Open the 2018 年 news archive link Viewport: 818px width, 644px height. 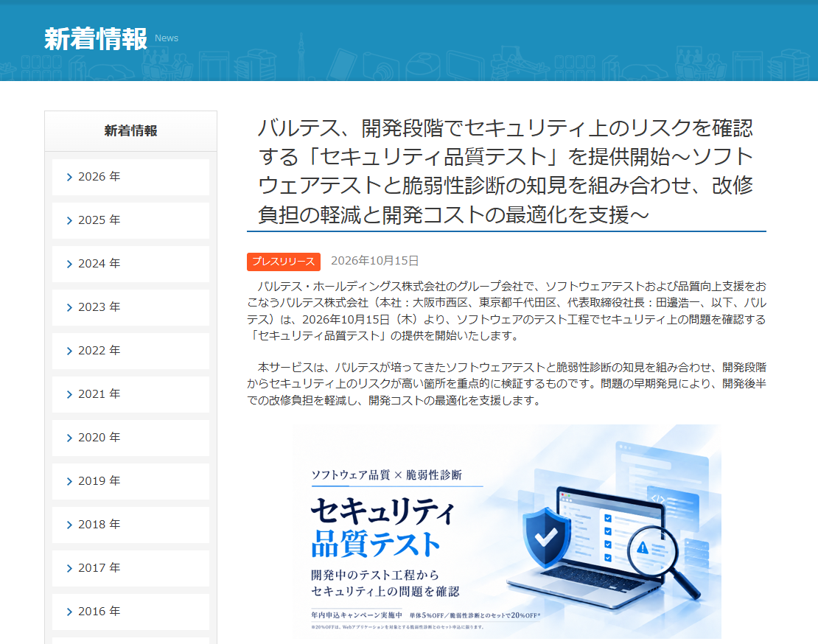click(x=130, y=525)
